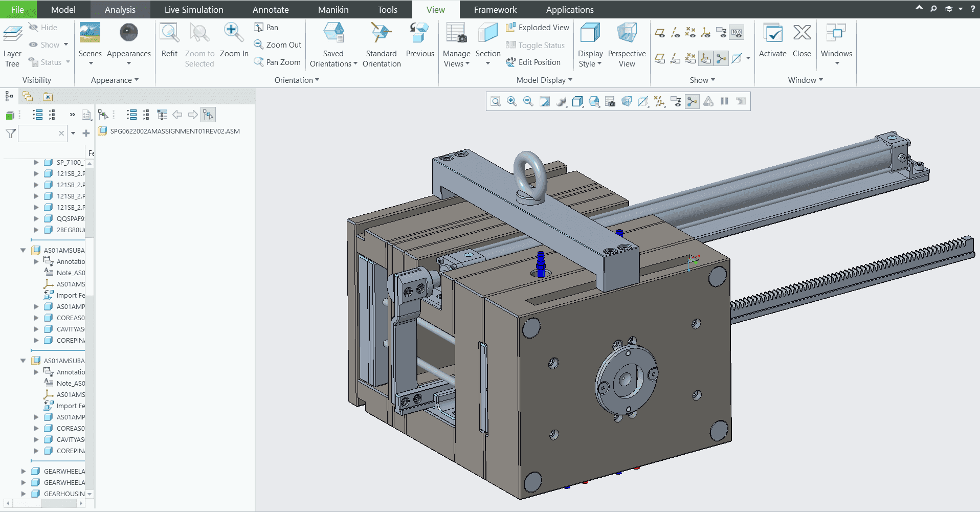Toggle plane tag display
980x512 pixels.
pyautogui.click(x=660, y=59)
